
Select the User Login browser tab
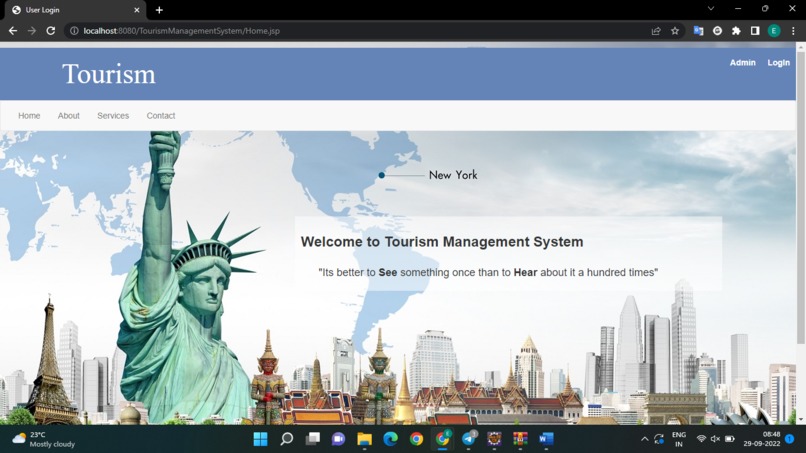pos(75,10)
